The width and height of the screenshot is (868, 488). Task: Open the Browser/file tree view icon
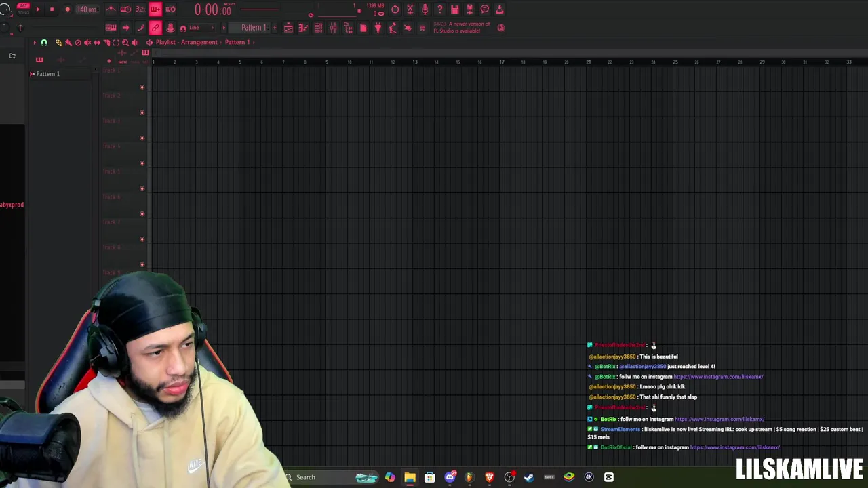pos(348,28)
